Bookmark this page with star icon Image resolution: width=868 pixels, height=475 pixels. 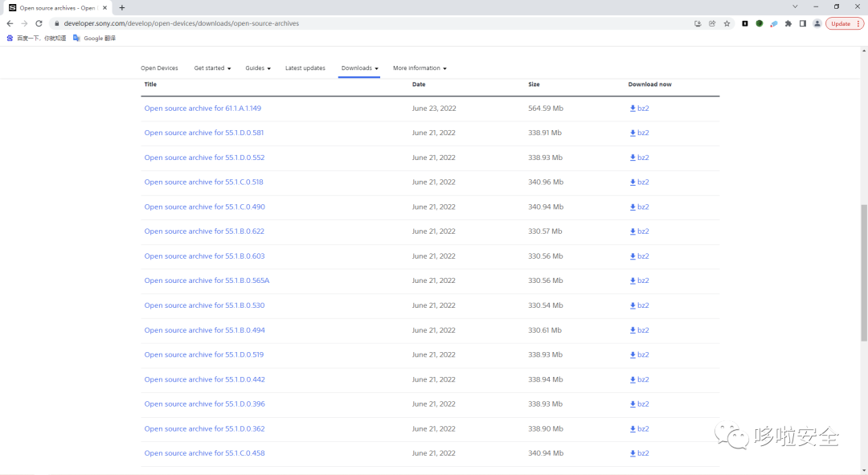point(727,23)
